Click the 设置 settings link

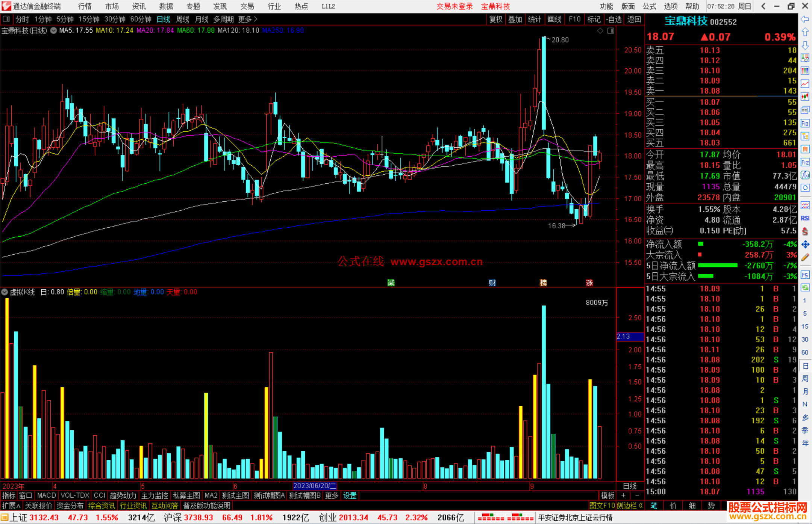[350, 495]
